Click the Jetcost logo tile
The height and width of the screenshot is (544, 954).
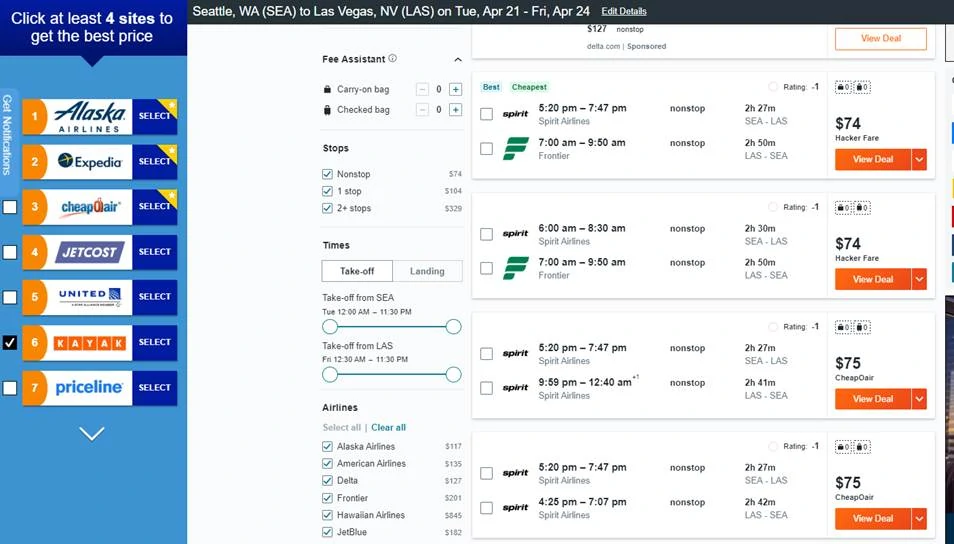point(90,252)
